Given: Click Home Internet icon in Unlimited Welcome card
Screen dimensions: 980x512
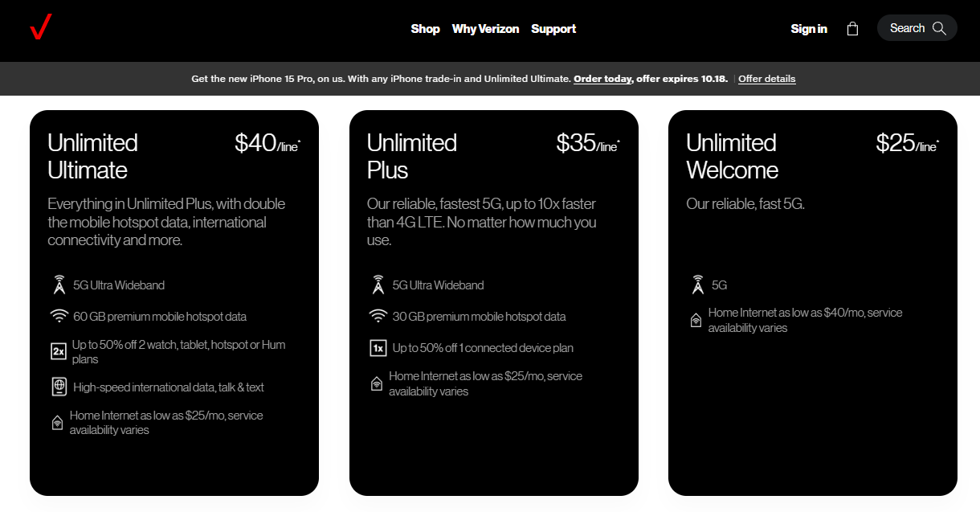Looking at the screenshot, I should coord(696,320).
